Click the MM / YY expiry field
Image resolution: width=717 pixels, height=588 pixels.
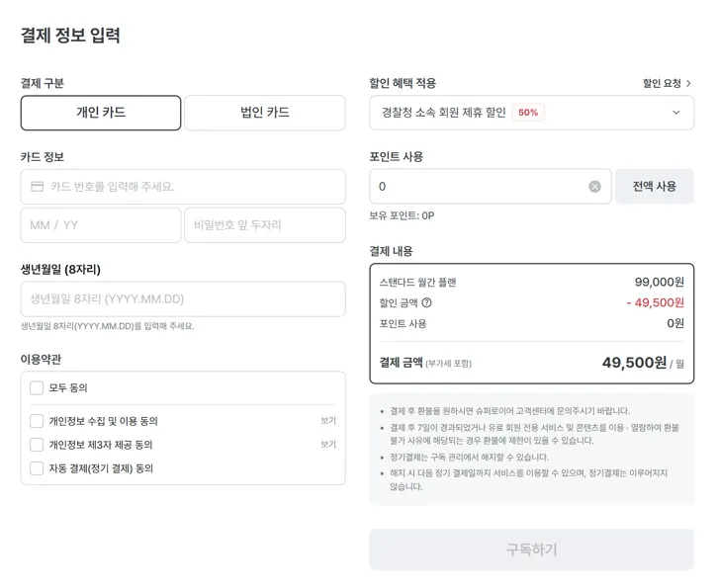100,225
